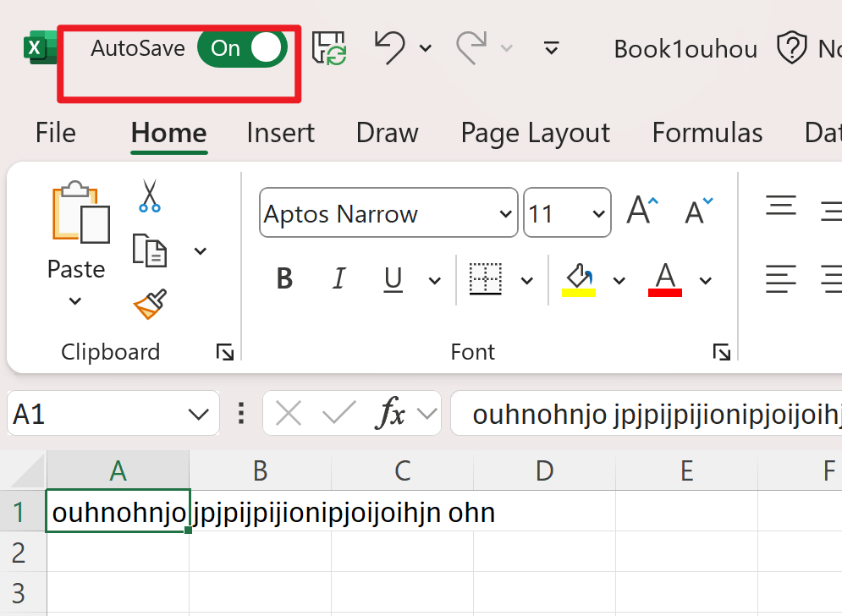Toggle Italic formatting
This screenshot has height=616, width=842.
(338, 278)
